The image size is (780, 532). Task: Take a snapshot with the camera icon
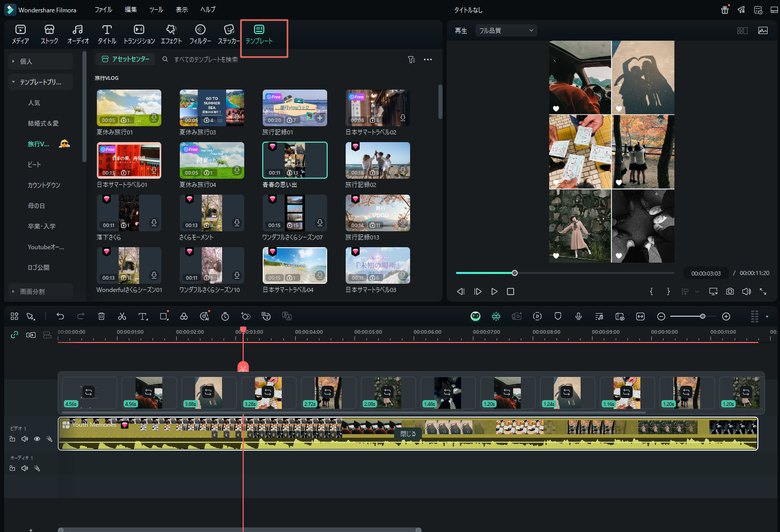point(730,291)
